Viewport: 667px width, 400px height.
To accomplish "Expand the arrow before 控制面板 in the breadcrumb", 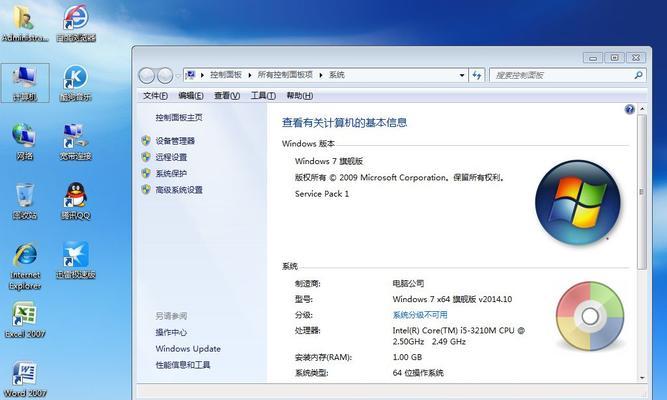I will click(202, 75).
